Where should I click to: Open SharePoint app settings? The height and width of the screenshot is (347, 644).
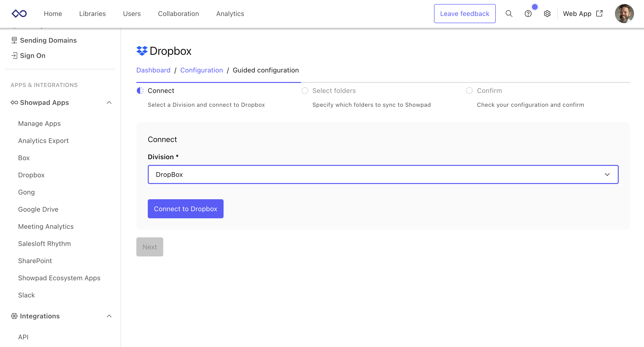click(x=35, y=261)
